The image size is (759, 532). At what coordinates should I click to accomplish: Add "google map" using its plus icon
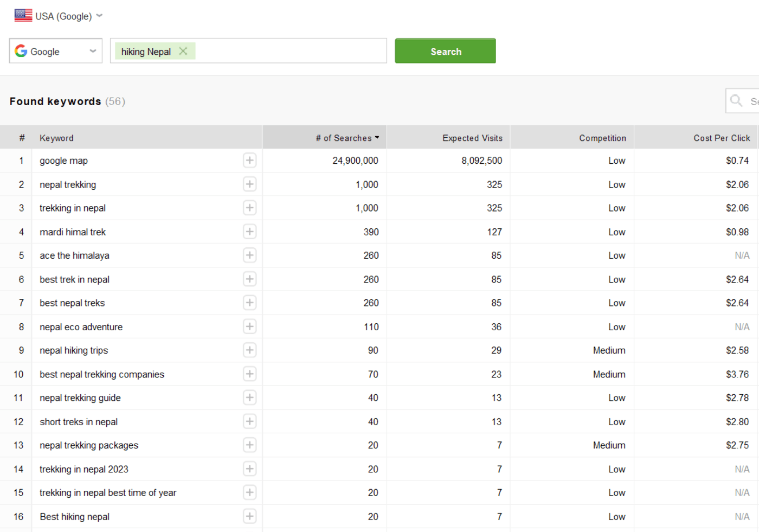point(249,161)
